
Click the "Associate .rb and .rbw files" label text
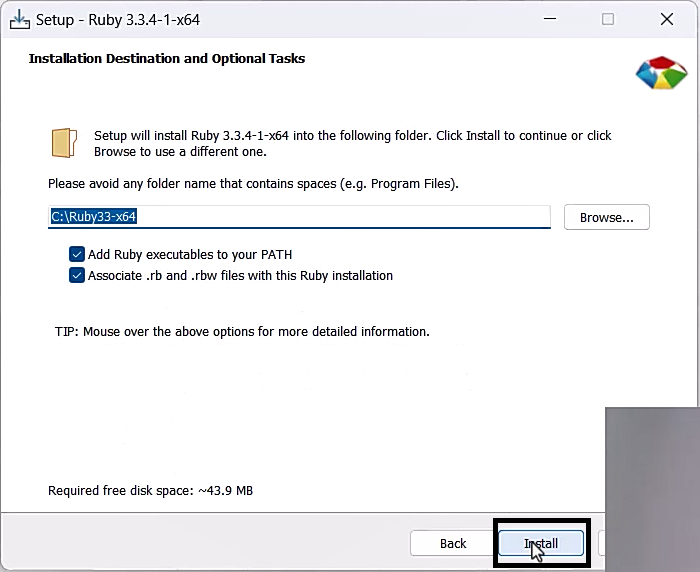240,275
